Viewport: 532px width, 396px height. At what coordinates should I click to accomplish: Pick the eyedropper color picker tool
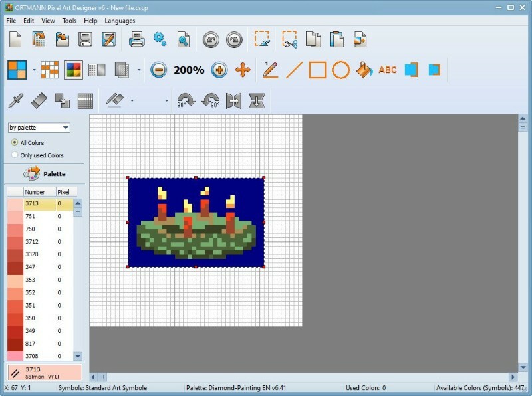point(16,101)
